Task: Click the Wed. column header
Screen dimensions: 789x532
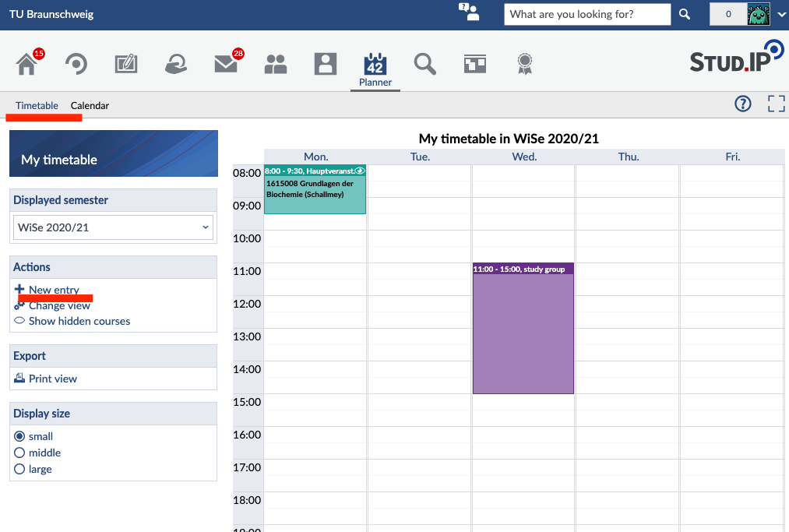Action: (x=524, y=157)
